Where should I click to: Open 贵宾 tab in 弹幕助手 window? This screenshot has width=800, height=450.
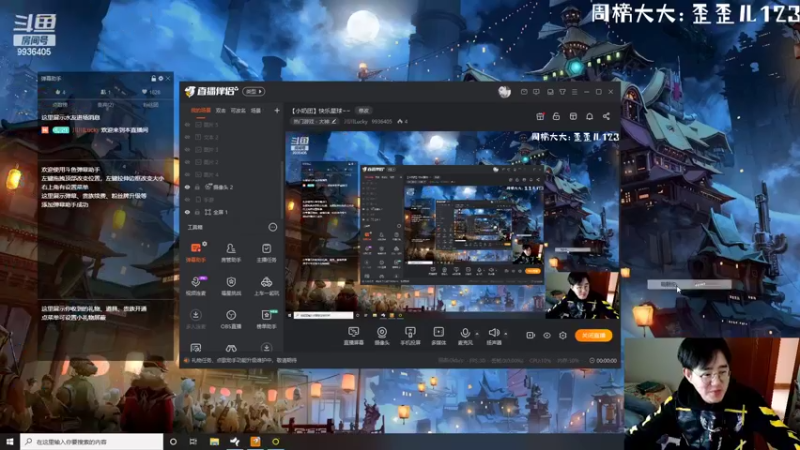coord(106,105)
